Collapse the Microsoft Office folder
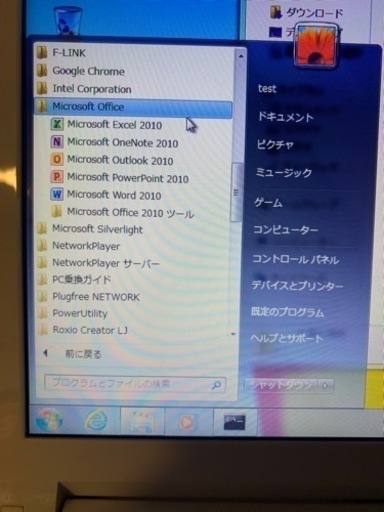 [133, 107]
